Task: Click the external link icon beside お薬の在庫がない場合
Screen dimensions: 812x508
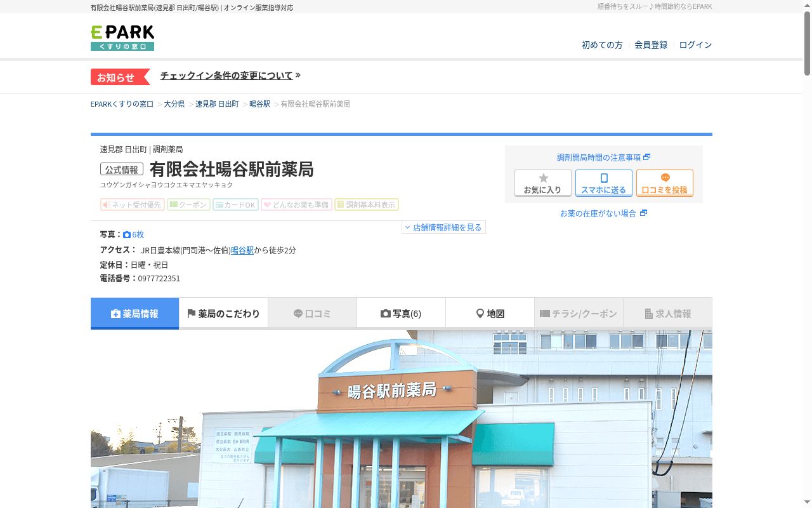Action: (x=644, y=213)
